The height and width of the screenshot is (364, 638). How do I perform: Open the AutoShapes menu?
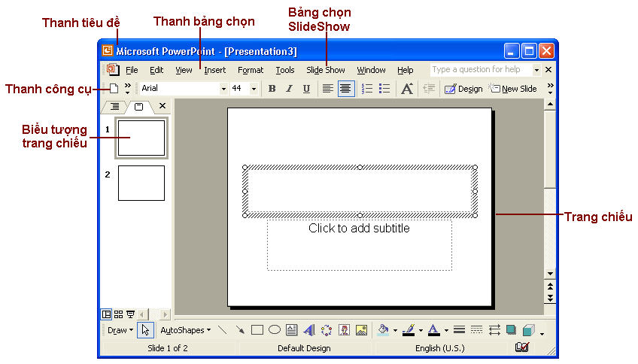point(186,330)
